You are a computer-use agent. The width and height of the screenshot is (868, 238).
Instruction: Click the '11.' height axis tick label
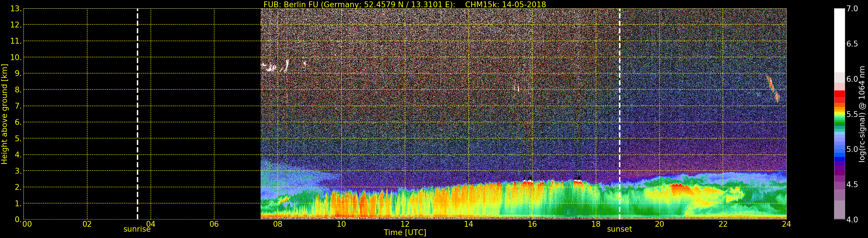[x=16, y=41]
